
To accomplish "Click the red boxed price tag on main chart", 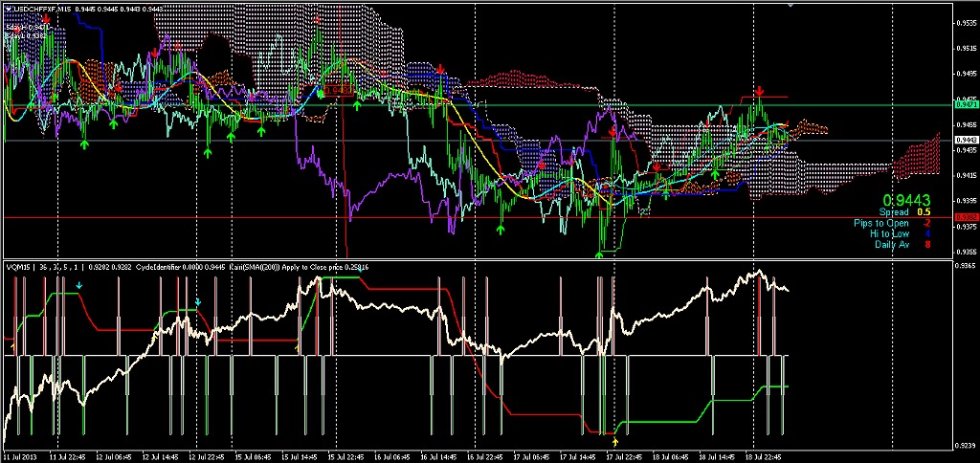I will (340, 91).
